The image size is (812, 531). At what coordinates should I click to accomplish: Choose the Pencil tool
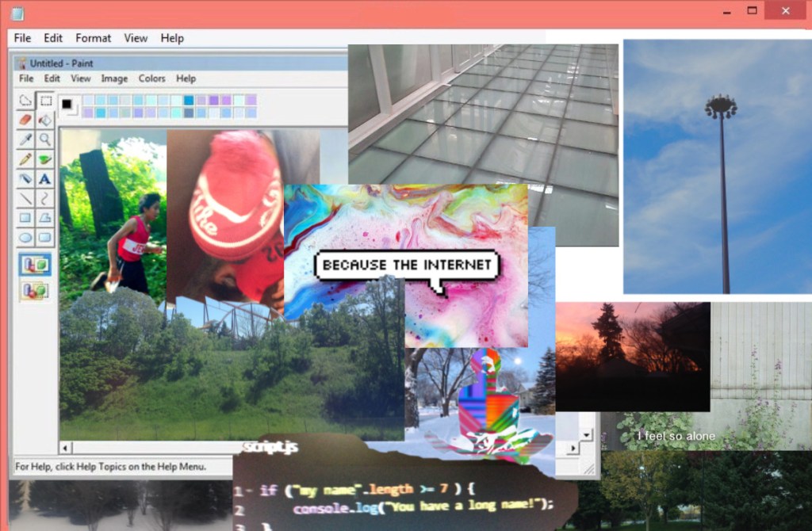coord(25,159)
